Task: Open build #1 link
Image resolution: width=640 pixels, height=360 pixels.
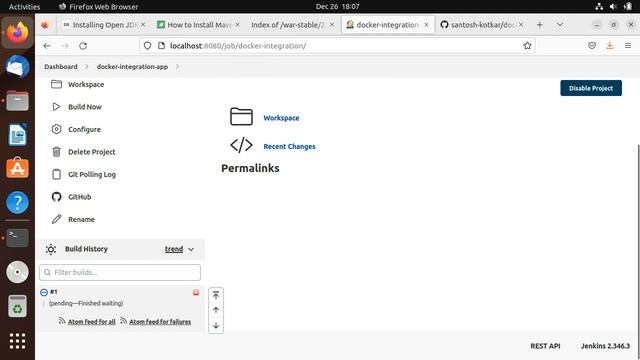Action: [54, 292]
